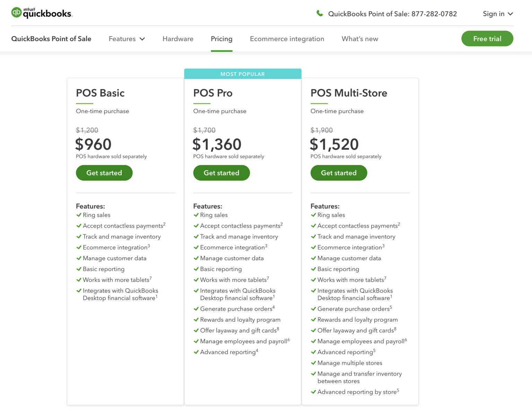Open Ecommerce integration page
The height and width of the screenshot is (411, 532).
coord(287,39)
